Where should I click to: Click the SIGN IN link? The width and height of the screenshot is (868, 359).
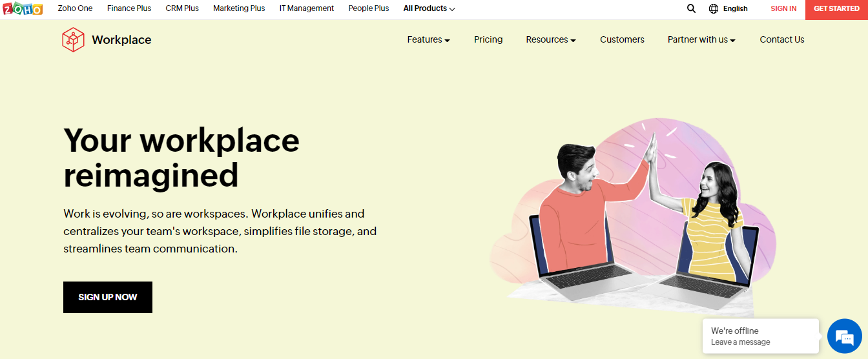pyautogui.click(x=783, y=8)
